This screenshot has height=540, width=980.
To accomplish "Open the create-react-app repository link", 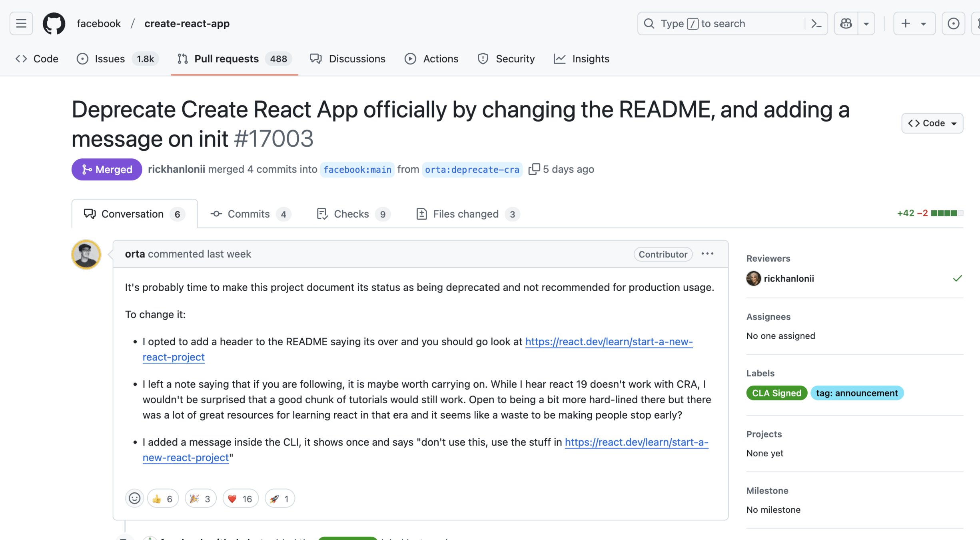I will pyautogui.click(x=187, y=24).
